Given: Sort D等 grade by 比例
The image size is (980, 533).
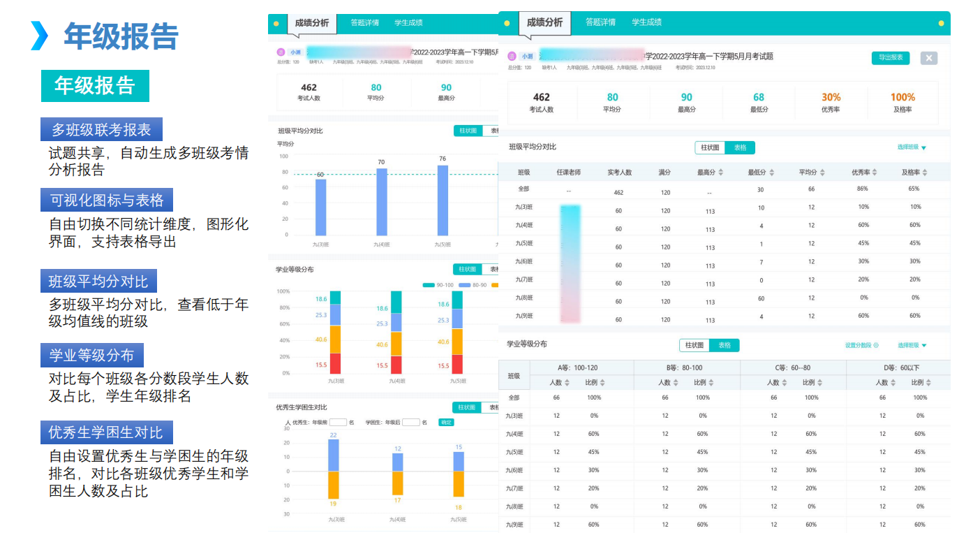Looking at the screenshot, I should tap(928, 383).
